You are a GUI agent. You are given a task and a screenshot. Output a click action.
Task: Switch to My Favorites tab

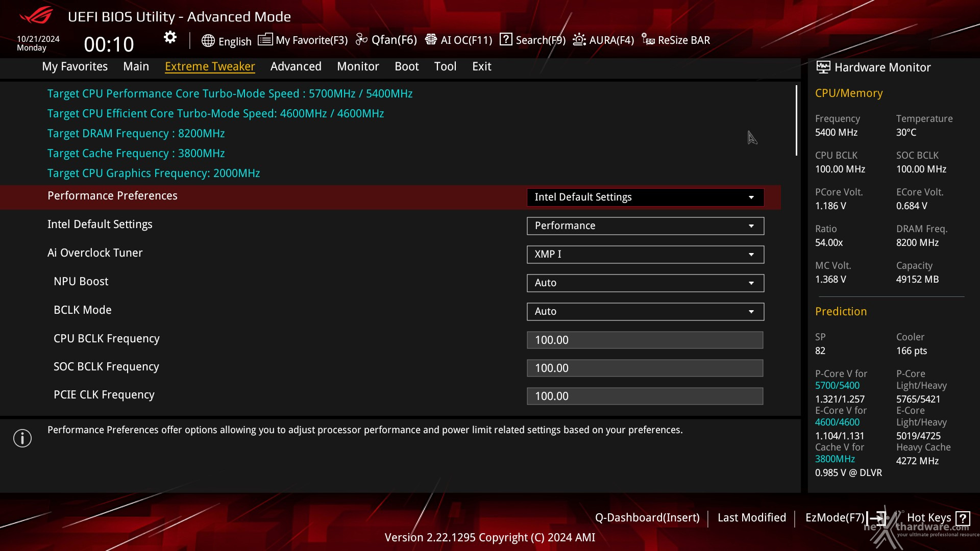pyautogui.click(x=75, y=66)
